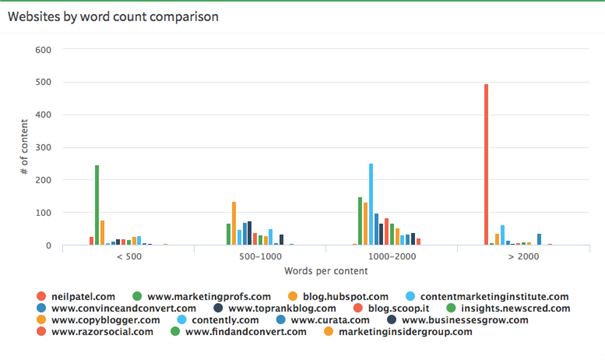Click the 'Websites by word count comparison' title

(x=113, y=17)
